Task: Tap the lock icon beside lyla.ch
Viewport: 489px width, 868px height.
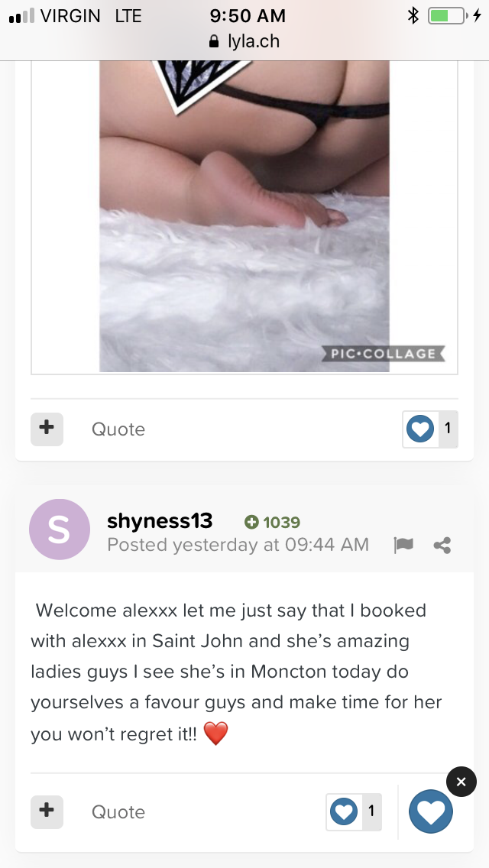Action: coord(214,41)
